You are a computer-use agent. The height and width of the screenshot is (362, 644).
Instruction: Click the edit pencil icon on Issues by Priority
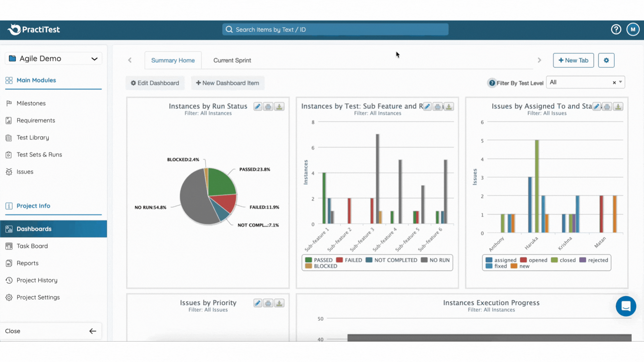tap(258, 303)
